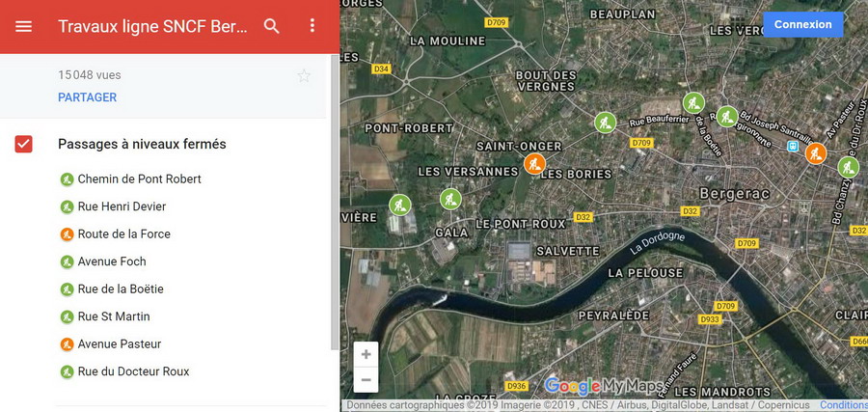Image resolution: width=868 pixels, height=412 pixels.
Task: Click the PARTAGER share link
Action: 87,97
